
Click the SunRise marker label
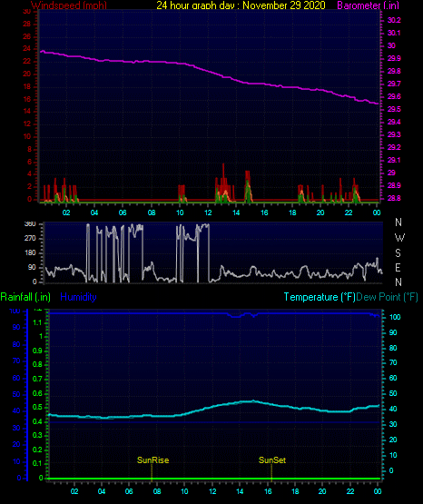(x=152, y=460)
